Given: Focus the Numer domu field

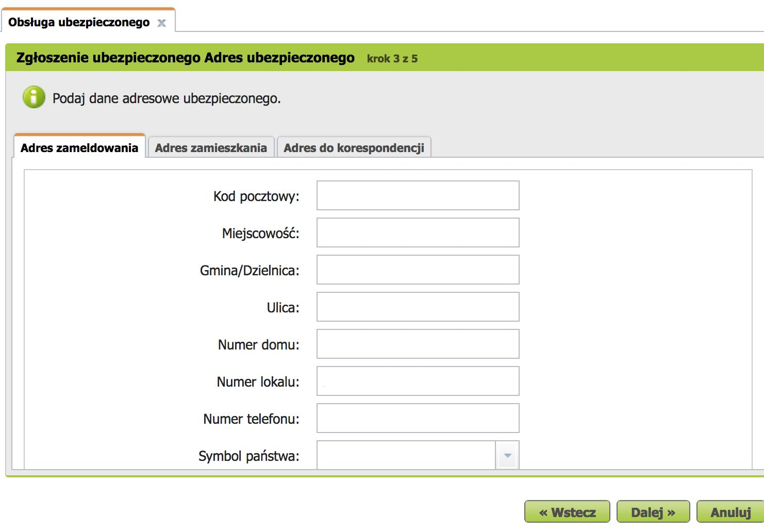Looking at the screenshot, I should [418, 344].
